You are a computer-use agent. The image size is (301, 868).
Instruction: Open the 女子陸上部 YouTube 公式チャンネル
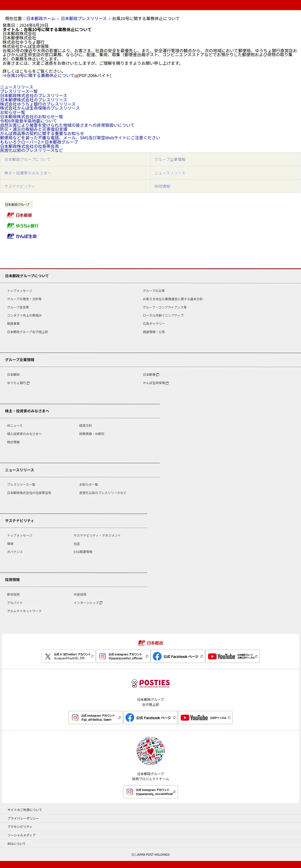[205, 717]
